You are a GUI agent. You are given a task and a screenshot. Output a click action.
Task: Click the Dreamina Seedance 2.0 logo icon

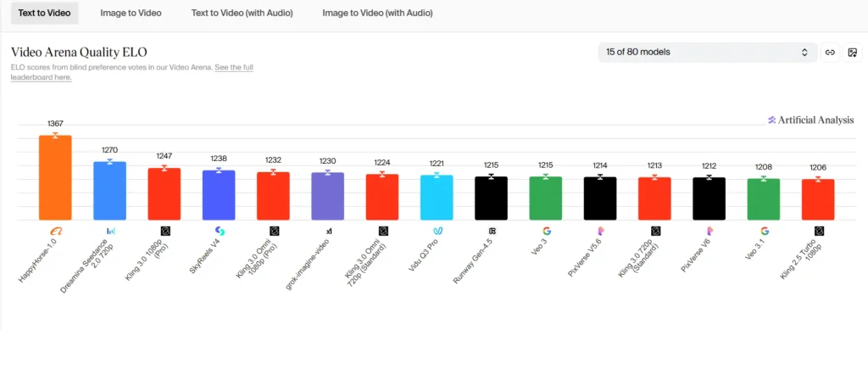tap(110, 231)
